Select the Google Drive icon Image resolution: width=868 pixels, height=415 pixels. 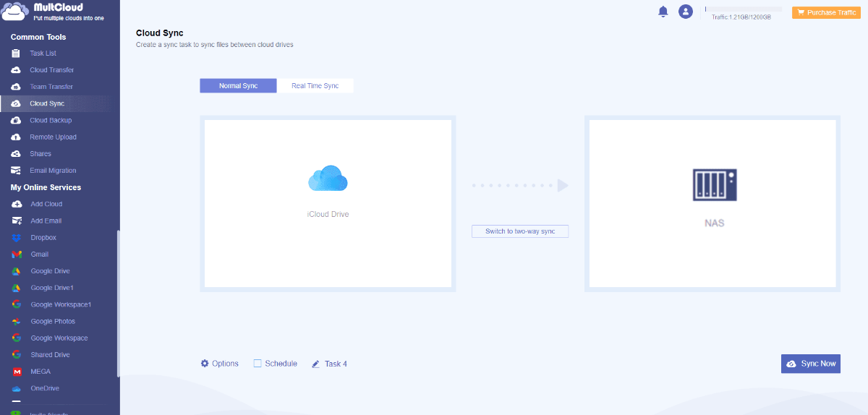pyautogui.click(x=16, y=271)
